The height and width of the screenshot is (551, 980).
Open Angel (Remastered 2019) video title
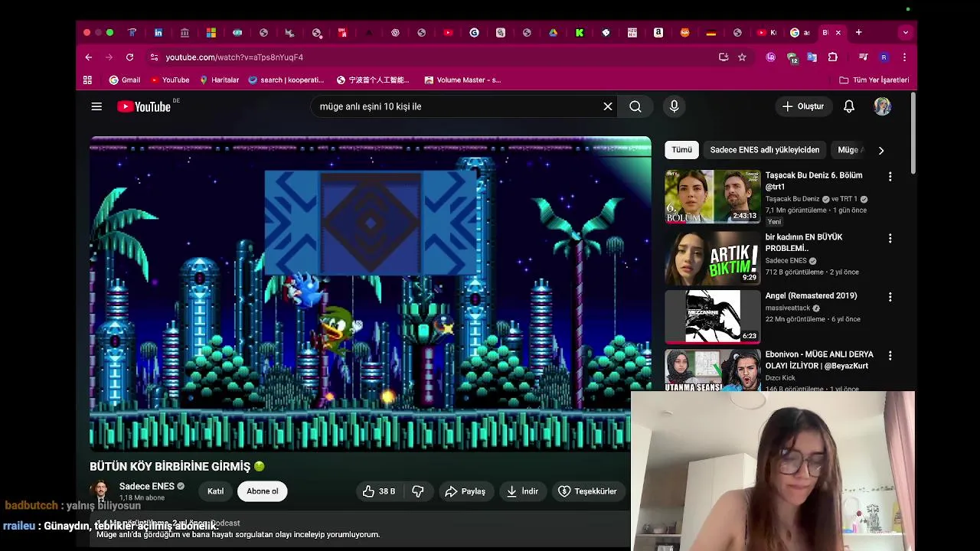click(x=811, y=295)
